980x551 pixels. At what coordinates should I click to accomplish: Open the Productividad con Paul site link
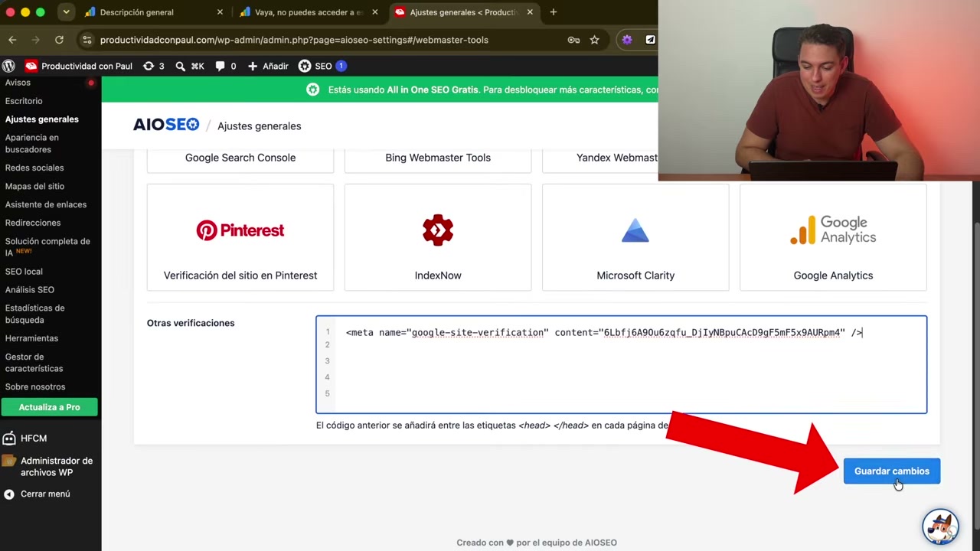[x=79, y=67]
